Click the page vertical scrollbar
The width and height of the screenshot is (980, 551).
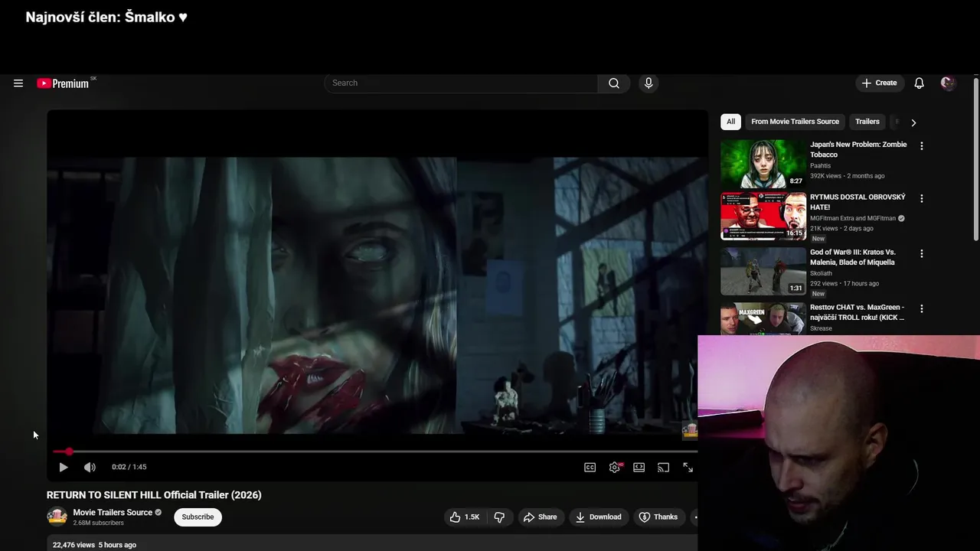tap(975, 159)
